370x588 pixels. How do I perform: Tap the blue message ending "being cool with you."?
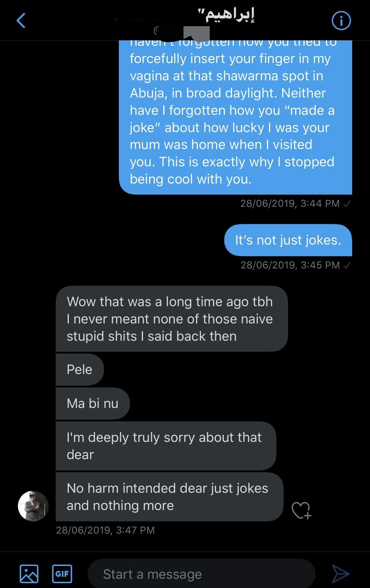[235, 119]
